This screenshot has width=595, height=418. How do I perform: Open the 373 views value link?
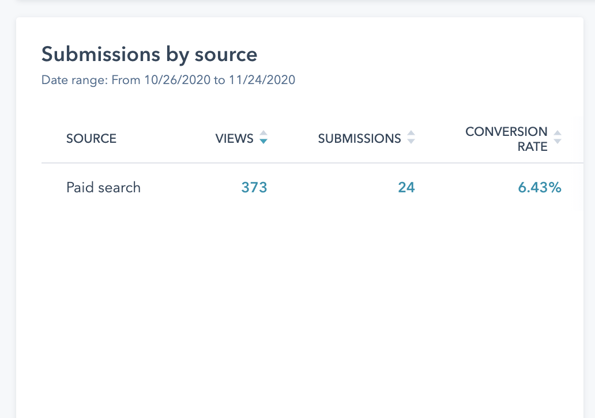(x=254, y=187)
